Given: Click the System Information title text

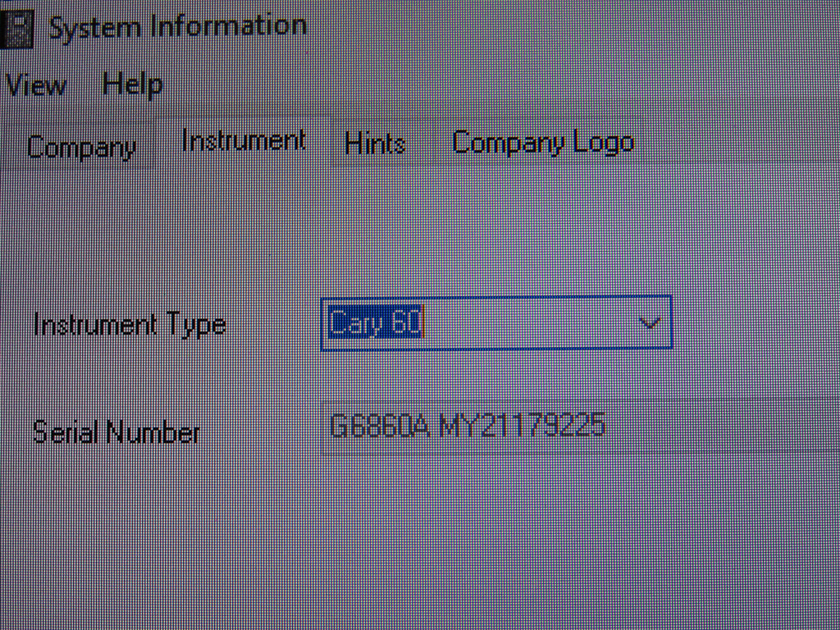Looking at the screenshot, I should click(177, 27).
